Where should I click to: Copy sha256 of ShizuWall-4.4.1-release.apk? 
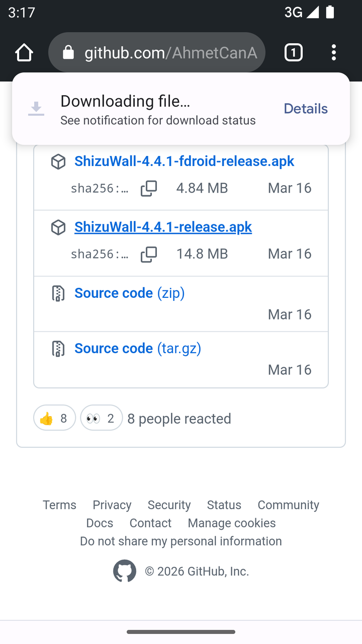[x=149, y=254]
